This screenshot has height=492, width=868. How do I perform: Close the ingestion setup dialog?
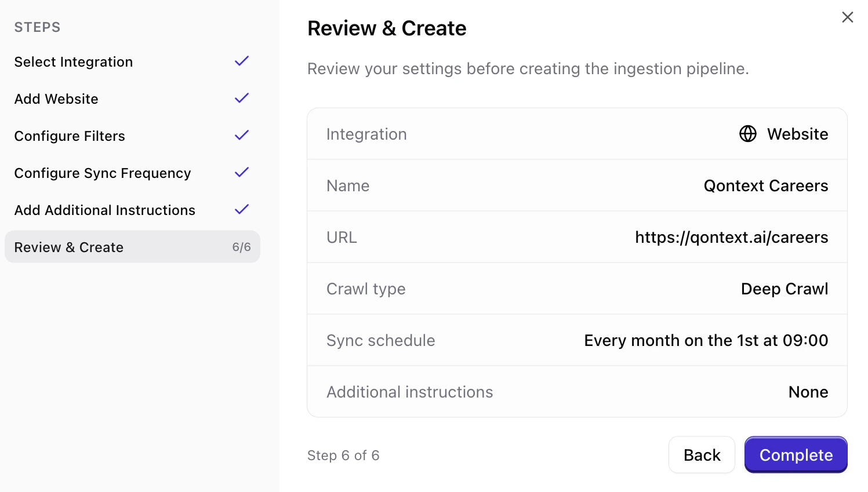click(848, 17)
